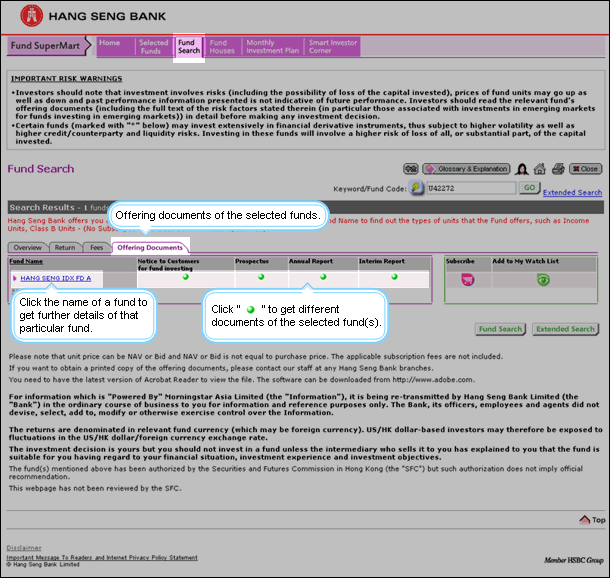Image resolution: width=610 pixels, height=578 pixels.
Task: Go to home via house icon
Action: click(x=540, y=169)
